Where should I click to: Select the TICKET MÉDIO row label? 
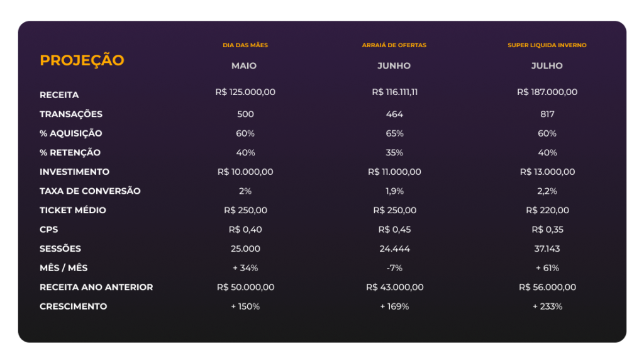(x=73, y=210)
